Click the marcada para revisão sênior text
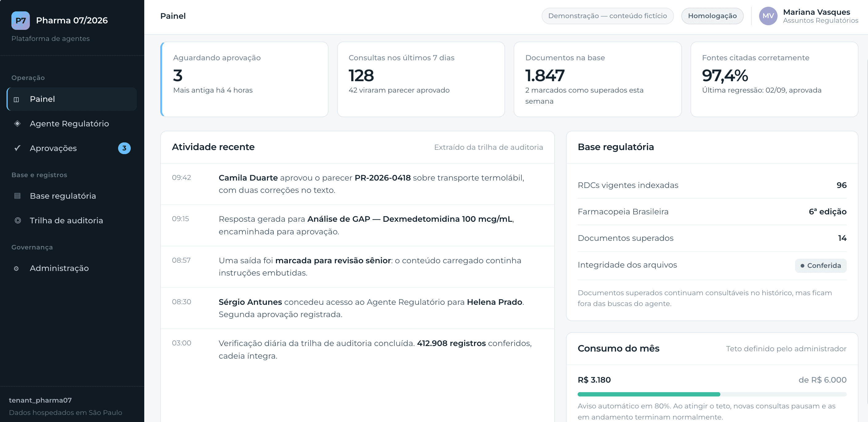 click(333, 261)
